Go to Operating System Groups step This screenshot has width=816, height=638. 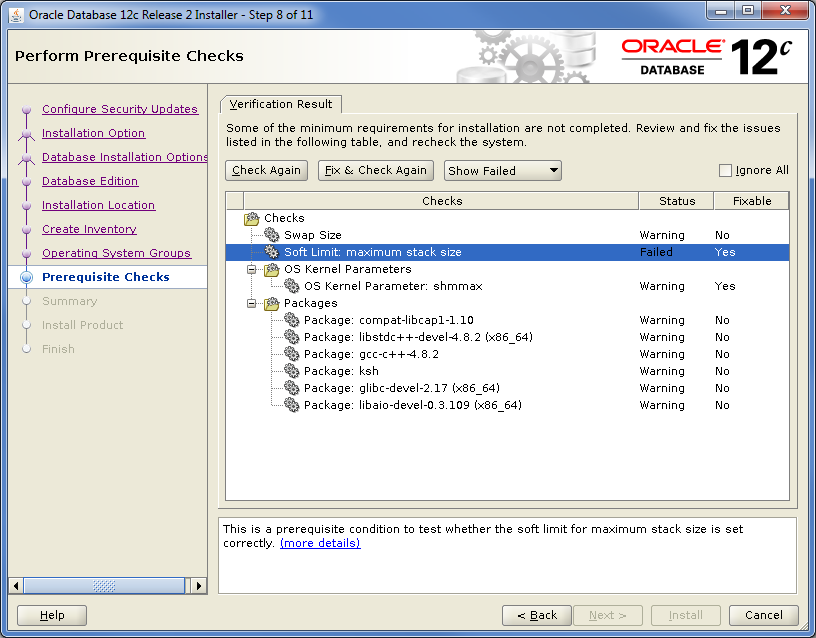pos(117,253)
